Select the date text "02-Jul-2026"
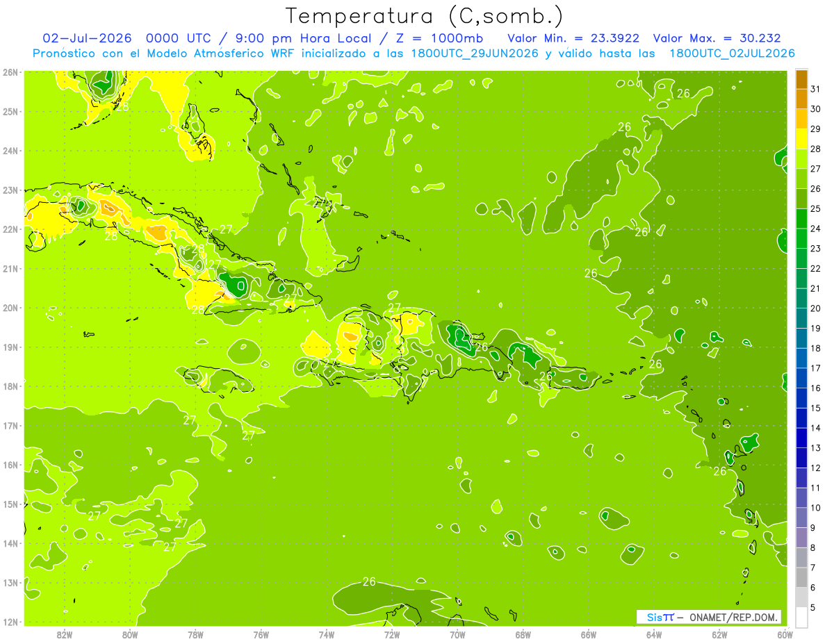Screen dimensions: 834x644 pos(88,38)
